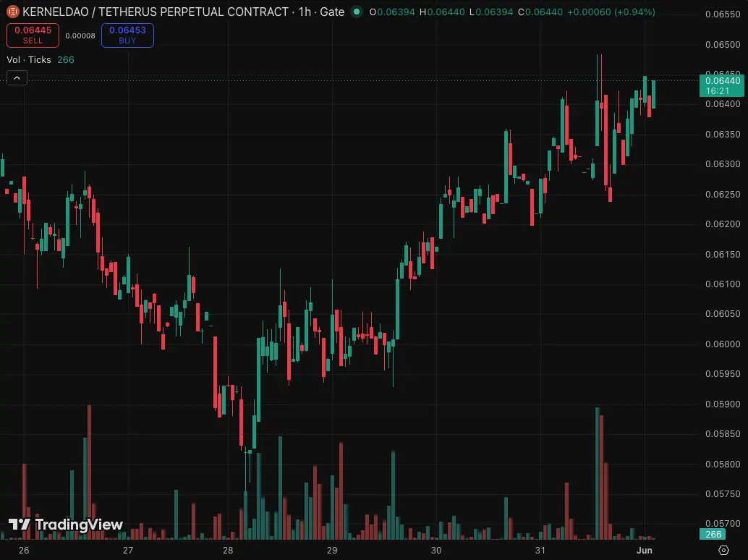Click the 0.06550 price axis label
This screenshot has height=560, width=748.
(723, 14)
